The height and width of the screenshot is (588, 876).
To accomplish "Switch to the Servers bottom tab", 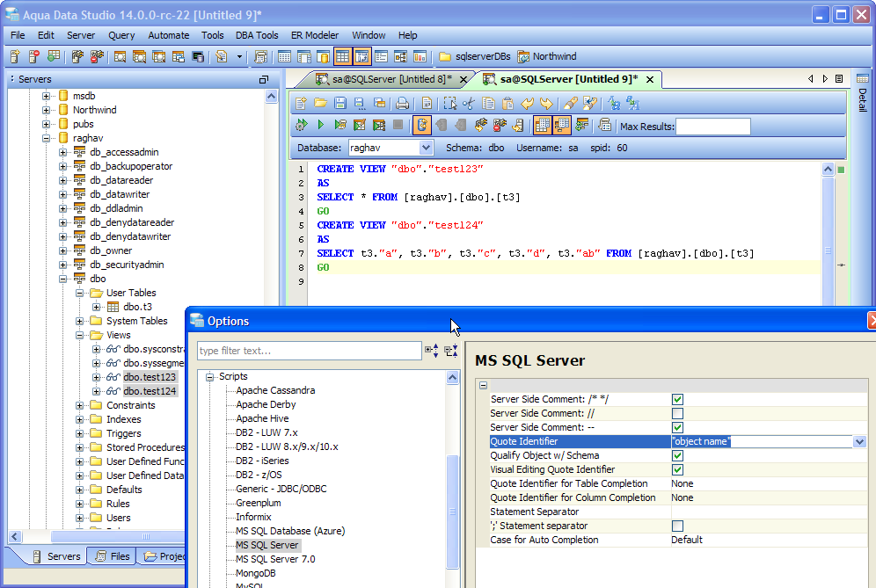I will pyautogui.click(x=57, y=556).
